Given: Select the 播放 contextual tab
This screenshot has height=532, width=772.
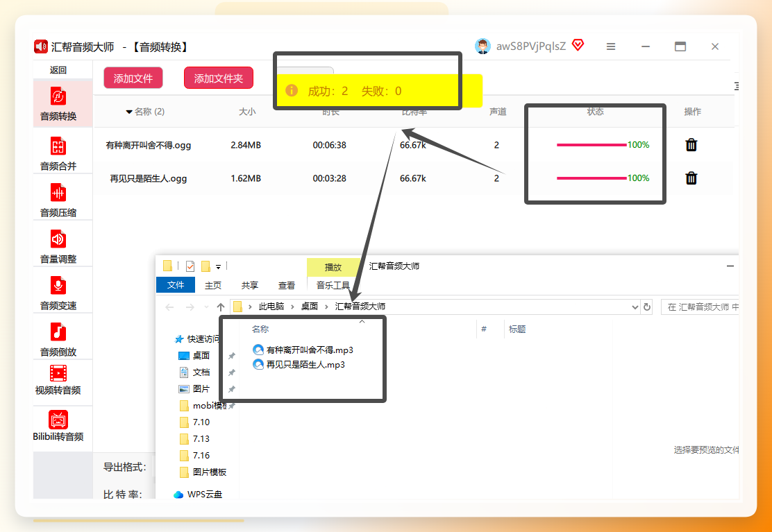Looking at the screenshot, I should click(333, 268).
